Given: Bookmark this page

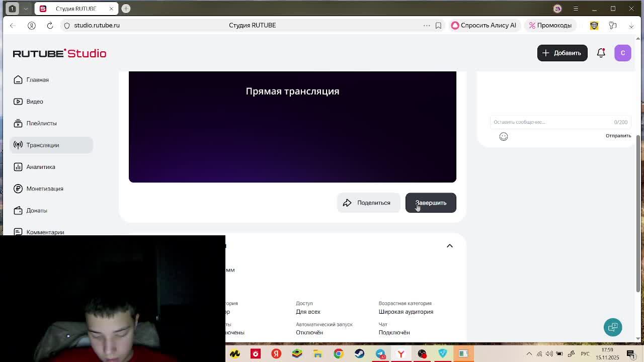Looking at the screenshot, I should point(438,25).
